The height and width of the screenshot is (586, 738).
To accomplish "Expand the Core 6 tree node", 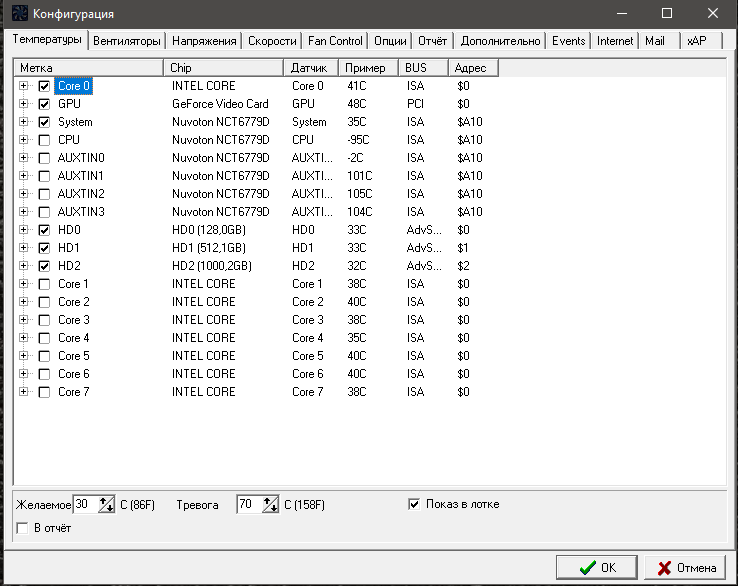I will 23,374.
